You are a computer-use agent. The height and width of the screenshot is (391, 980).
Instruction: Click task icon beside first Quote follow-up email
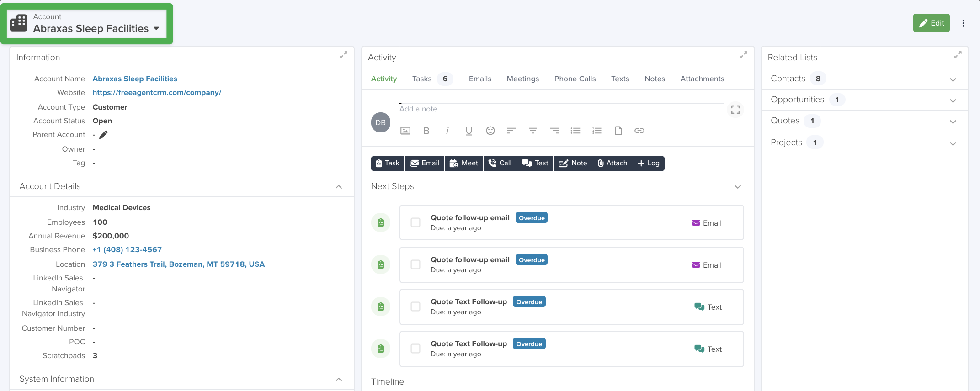pyautogui.click(x=381, y=223)
